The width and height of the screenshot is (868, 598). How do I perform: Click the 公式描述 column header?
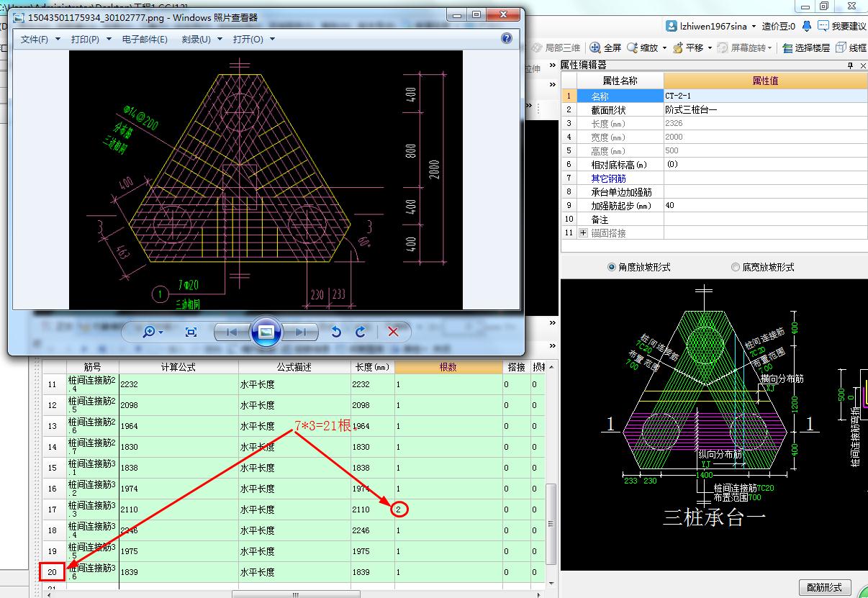(x=294, y=367)
